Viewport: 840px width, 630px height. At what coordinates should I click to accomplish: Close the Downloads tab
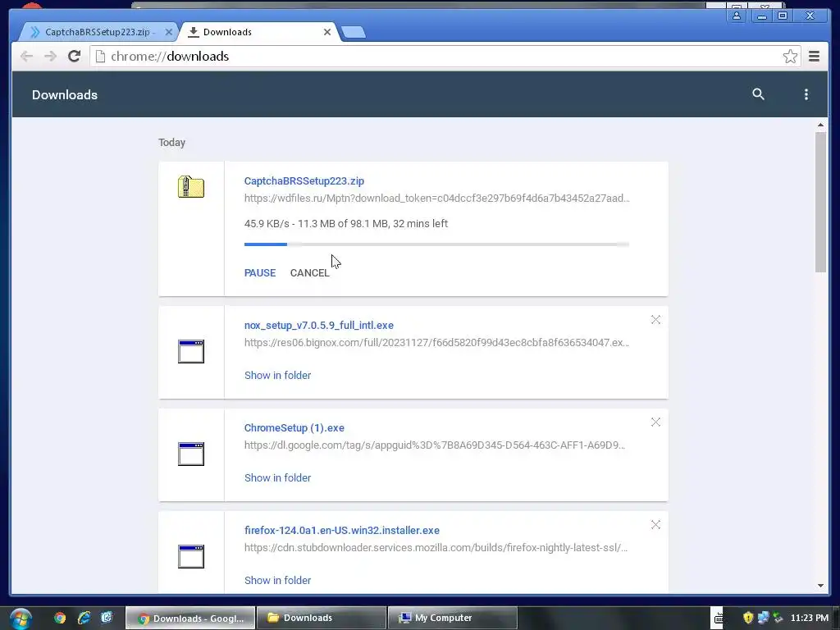pos(327,32)
